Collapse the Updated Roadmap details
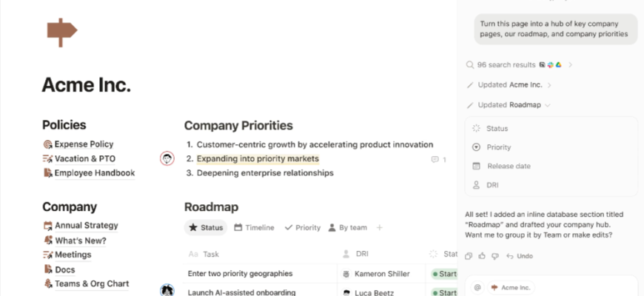The width and height of the screenshot is (644, 296). tap(548, 105)
